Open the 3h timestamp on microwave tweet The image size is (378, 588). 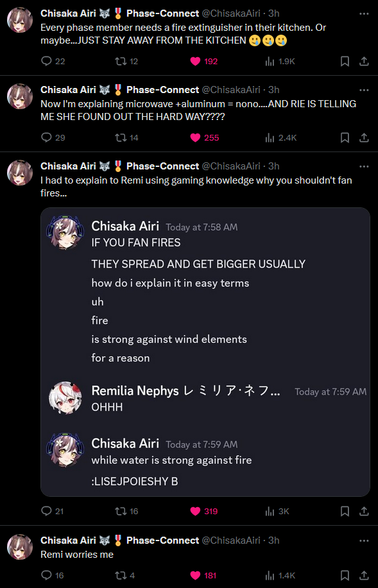pos(274,90)
